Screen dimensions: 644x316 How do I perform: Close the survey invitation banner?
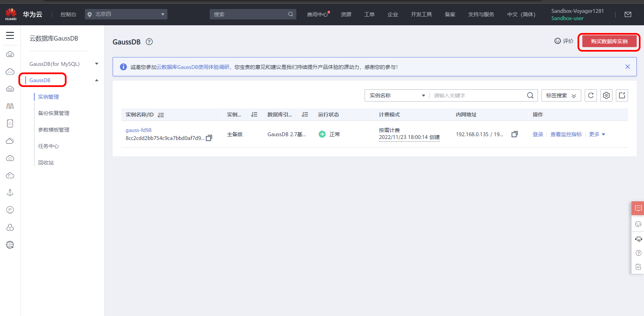coord(627,67)
